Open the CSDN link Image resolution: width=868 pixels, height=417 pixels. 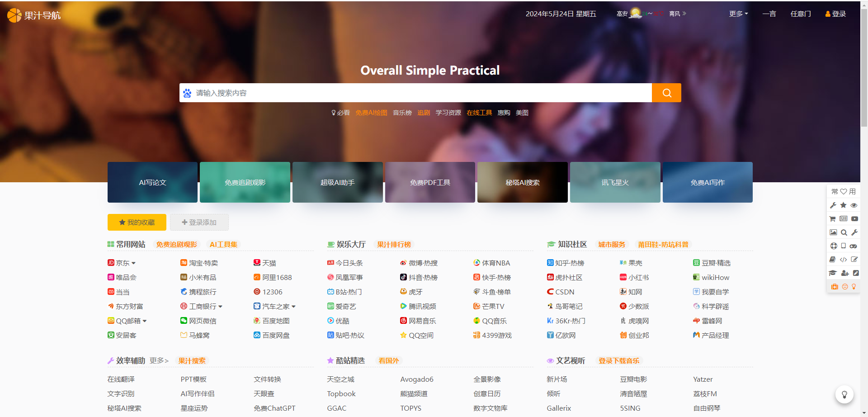coord(561,292)
